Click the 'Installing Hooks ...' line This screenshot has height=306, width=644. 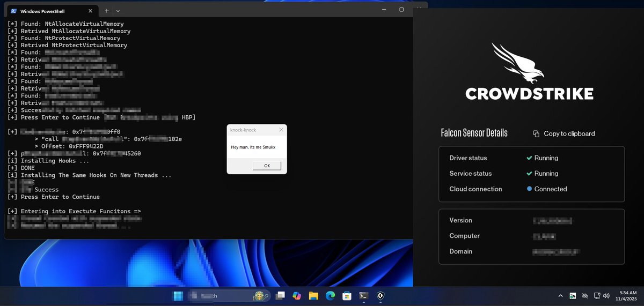coord(48,161)
